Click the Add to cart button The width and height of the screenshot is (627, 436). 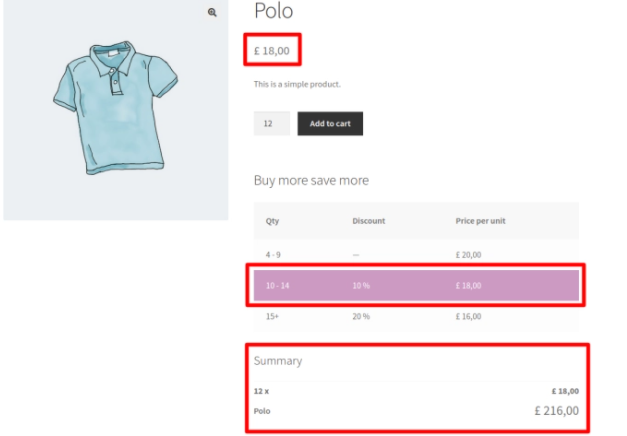pos(330,124)
